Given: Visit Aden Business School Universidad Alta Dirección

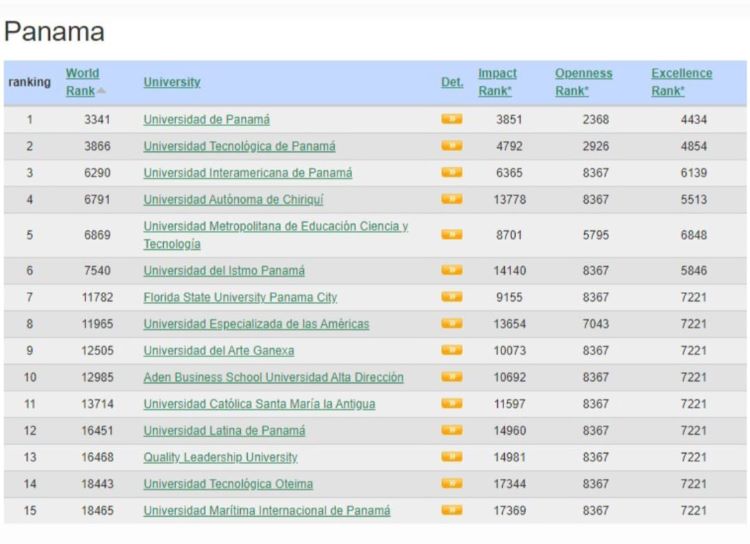Looking at the screenshot, I should pyautogui.click(x=273, y=377).
